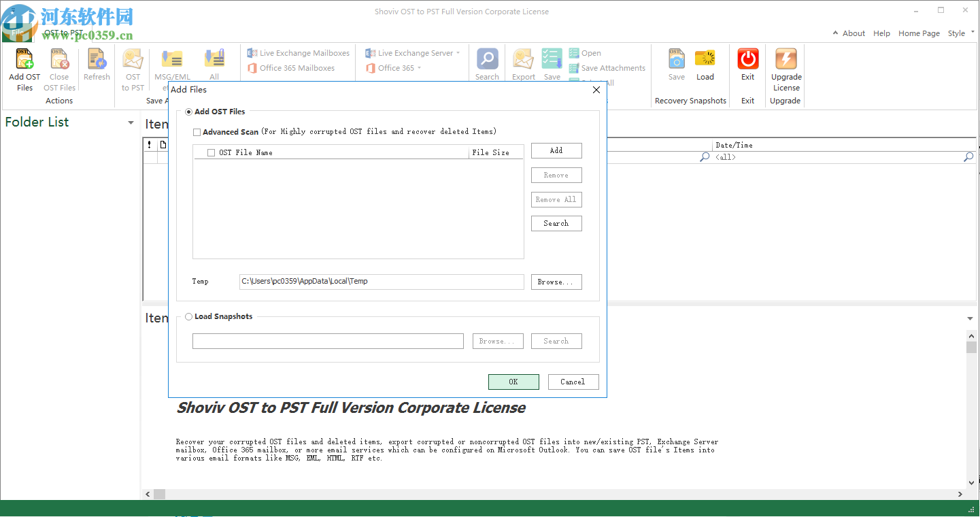Open the Folder List pane dropdown arrow
Screen dimensions: 980x517
click(131, 123)
